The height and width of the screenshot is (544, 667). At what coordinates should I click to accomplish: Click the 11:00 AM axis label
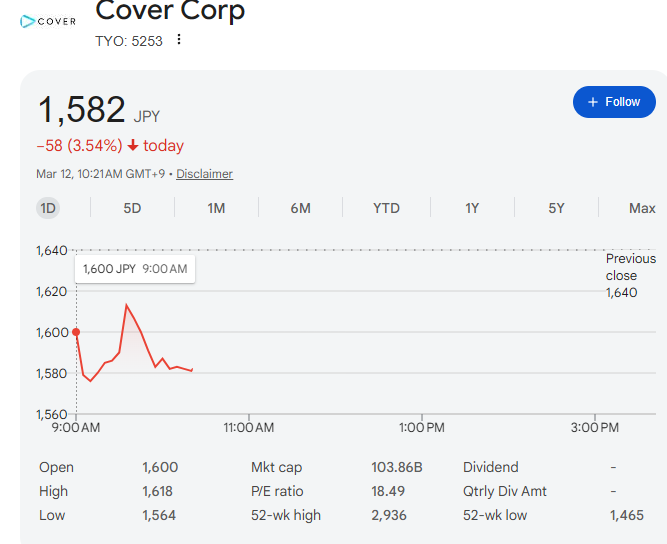tap(249, 427)
